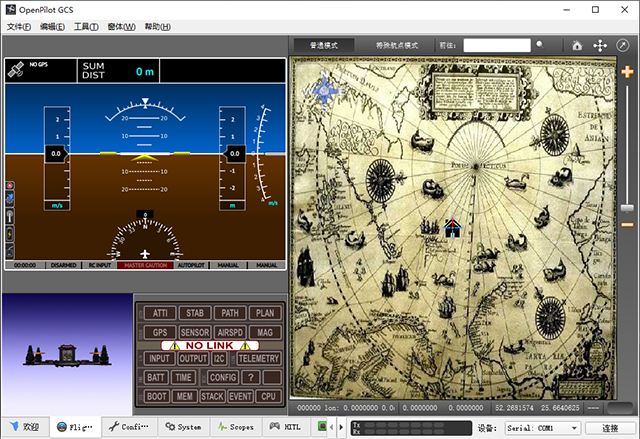Open the 编辑(E) menu

[52, 27]
